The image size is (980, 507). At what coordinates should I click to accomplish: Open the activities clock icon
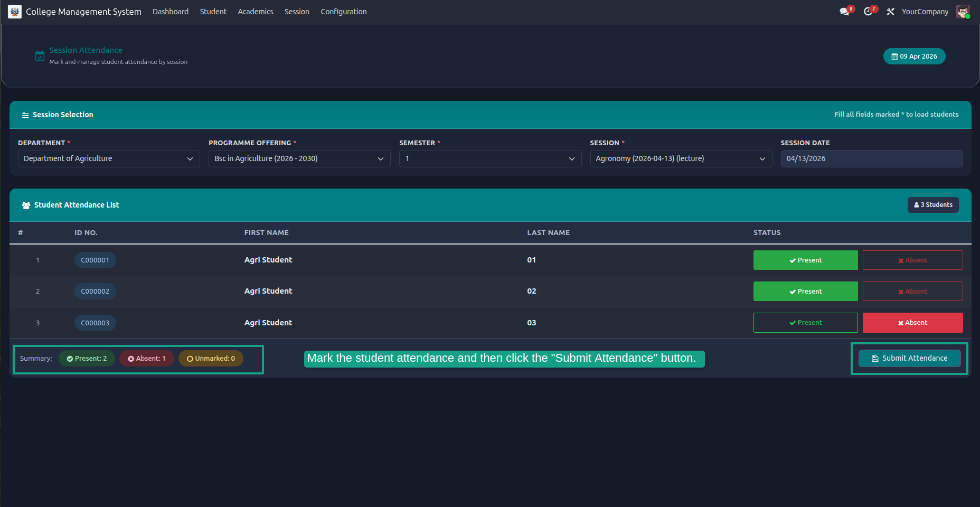coord(868,12)
